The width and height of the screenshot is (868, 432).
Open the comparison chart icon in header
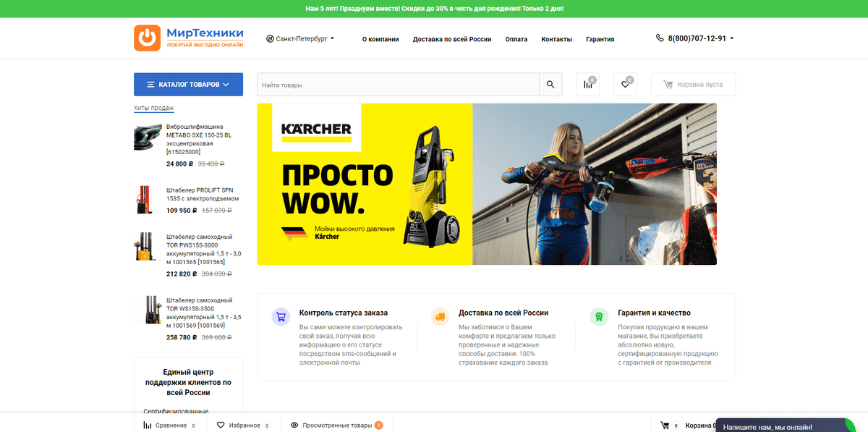coord(587,85)
